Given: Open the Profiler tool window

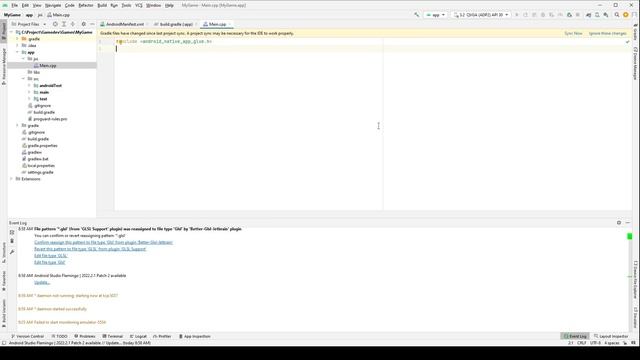Looking at the screenshot, I should tap(162, 336).
